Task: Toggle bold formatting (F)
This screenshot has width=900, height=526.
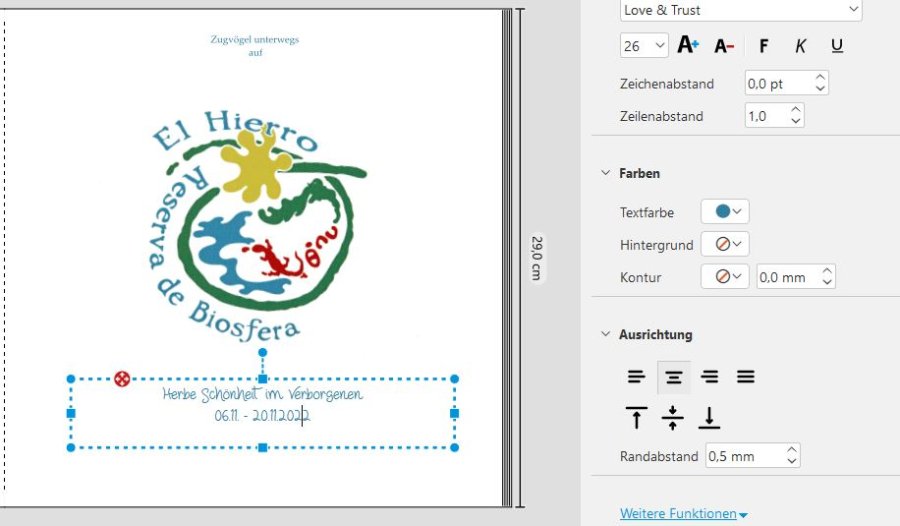Action: pos(763,46)
